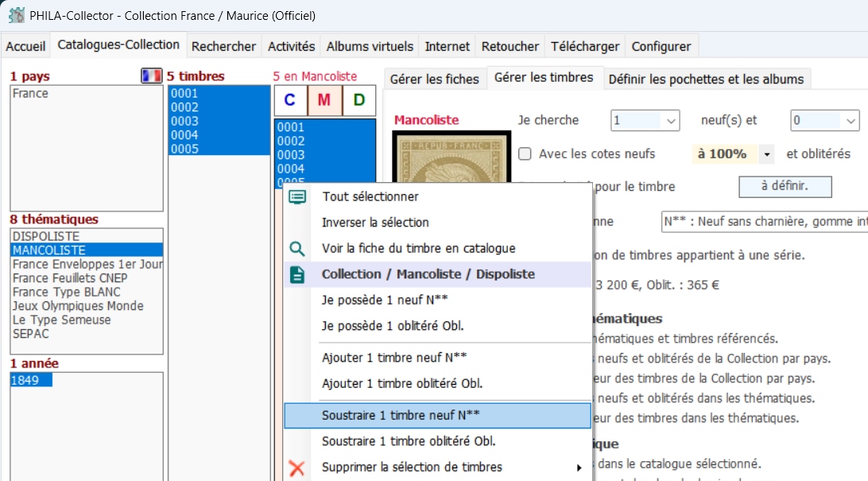Open the Activités tab
The image size is (868, 481).
(291, 46)
